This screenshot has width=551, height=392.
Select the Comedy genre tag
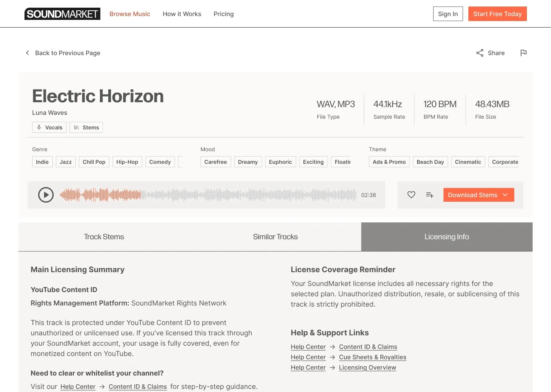point(160,162)
